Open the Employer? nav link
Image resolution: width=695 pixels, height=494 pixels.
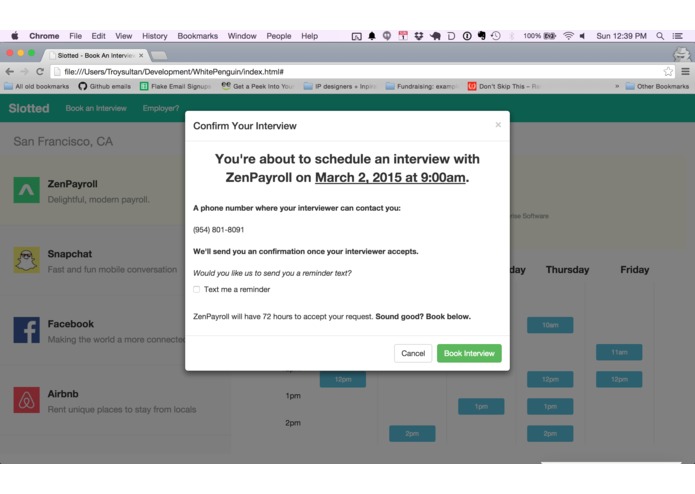161,108
